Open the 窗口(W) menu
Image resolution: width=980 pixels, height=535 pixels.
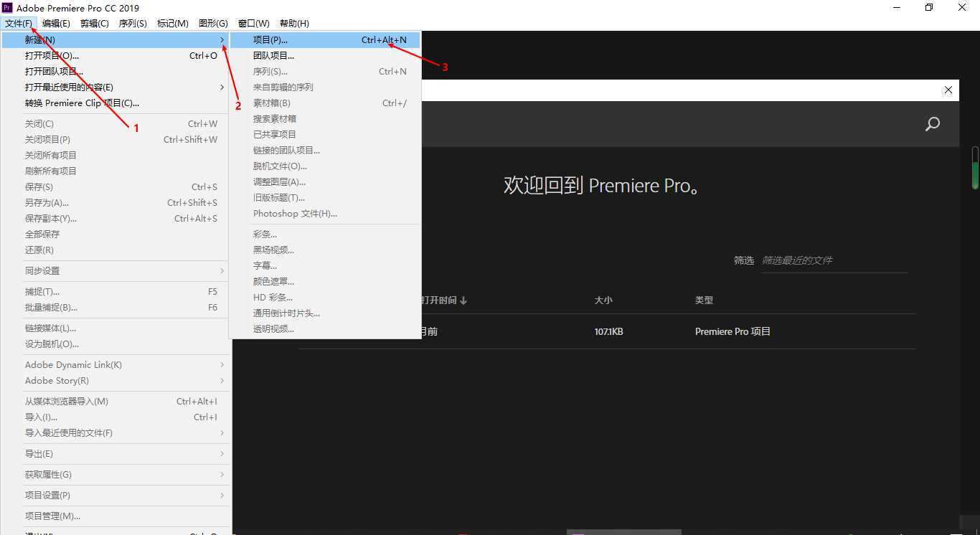point(254,23)
